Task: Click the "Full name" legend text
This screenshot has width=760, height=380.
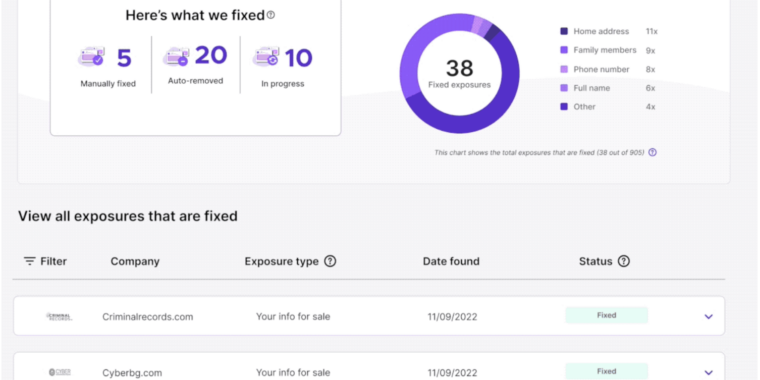Action: (x=591, y=88)
